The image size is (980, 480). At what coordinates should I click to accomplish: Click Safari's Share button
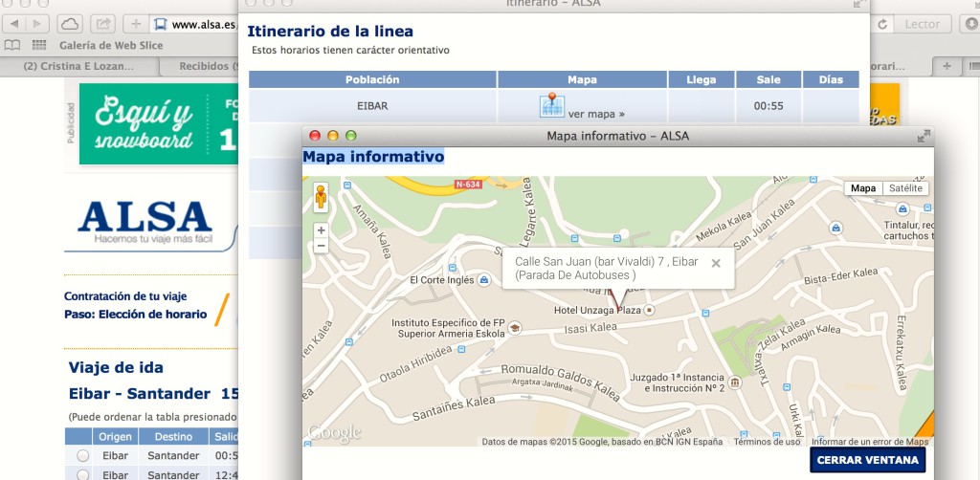[x=102, y=24]
